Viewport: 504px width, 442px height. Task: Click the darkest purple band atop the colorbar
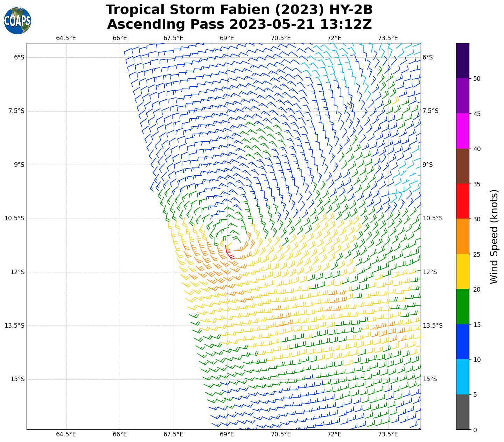(462, 60)
